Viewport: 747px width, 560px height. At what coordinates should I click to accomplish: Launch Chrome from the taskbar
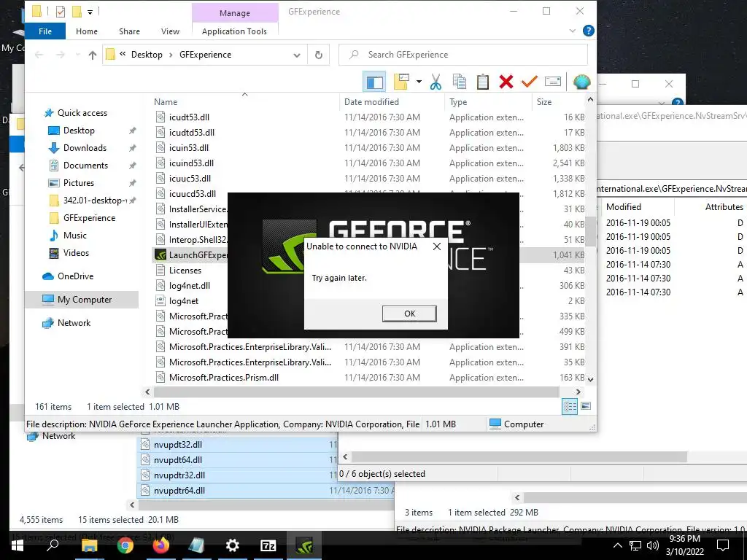click(x=125, y=545)
